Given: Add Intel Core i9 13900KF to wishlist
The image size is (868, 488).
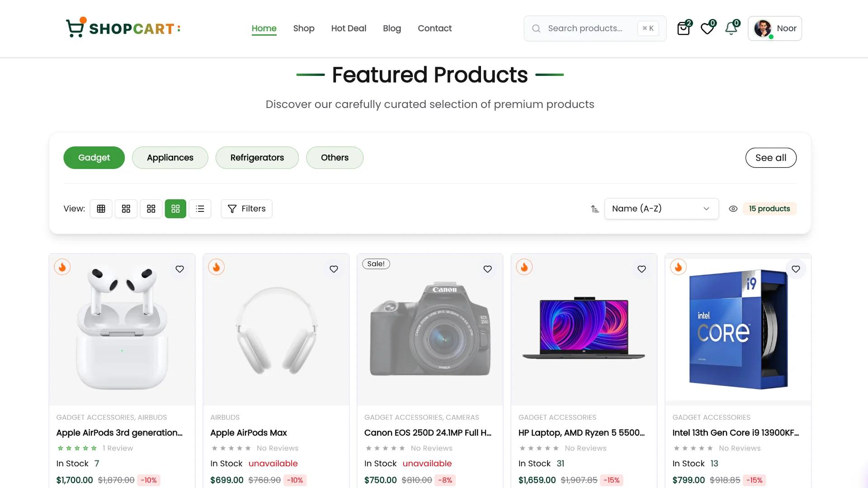Looking at the screenshot, I should [x=796, y=269].
